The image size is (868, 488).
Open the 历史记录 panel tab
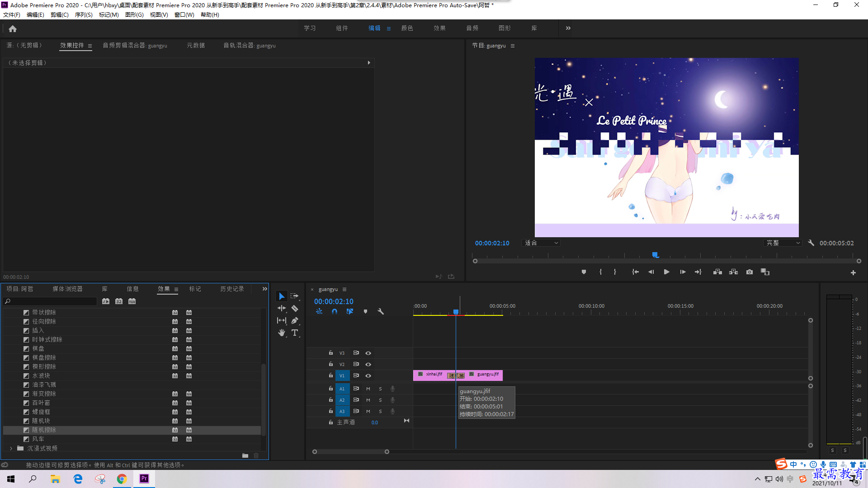[x=232, y=289]
